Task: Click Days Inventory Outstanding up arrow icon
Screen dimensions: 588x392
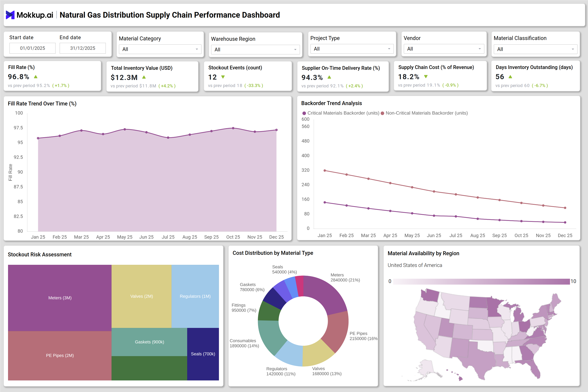Action: click(510, 77)
